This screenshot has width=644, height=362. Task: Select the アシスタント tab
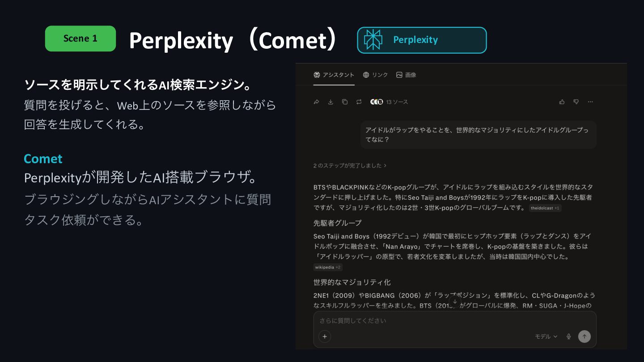(x=334, y=75)
